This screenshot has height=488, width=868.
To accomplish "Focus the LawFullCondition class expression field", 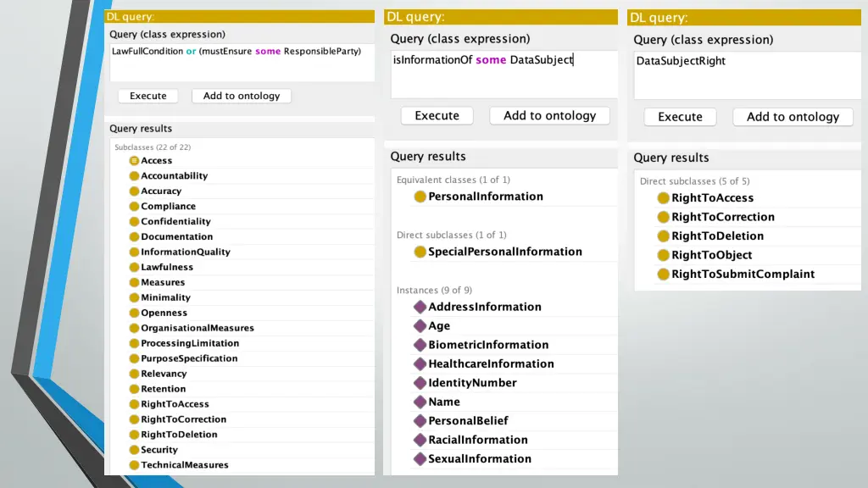I will coord(242,63).
